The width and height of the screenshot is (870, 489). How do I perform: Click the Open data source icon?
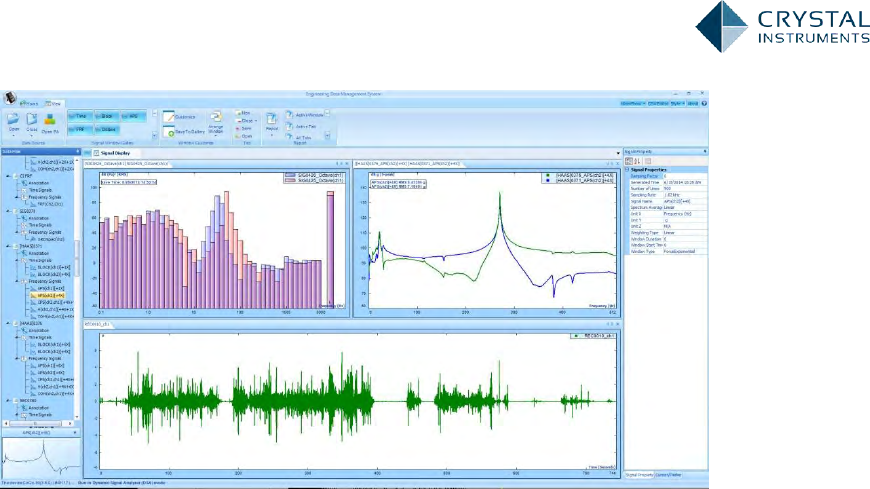point(14,119)
